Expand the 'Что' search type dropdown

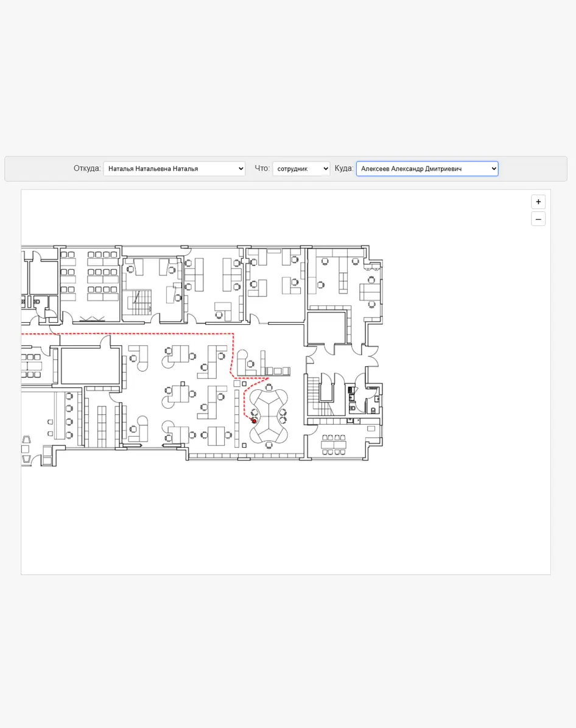(301, 169)
